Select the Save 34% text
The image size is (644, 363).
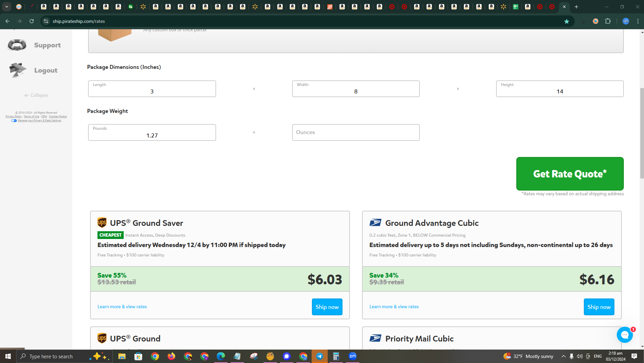pos(384,275)
